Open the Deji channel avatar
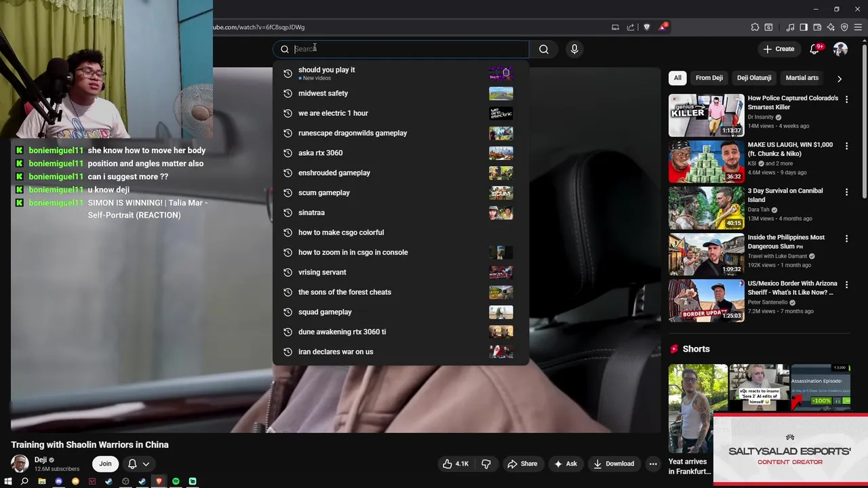This screenshot has width=868, height=488. 20,464
